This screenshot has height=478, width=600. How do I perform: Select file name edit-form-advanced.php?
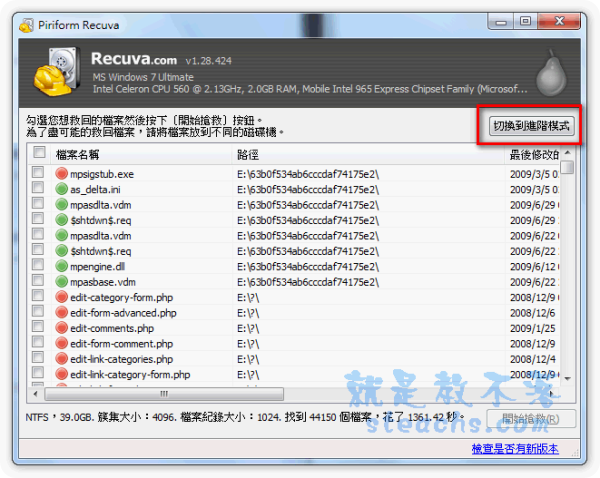[x=123, y=313]
